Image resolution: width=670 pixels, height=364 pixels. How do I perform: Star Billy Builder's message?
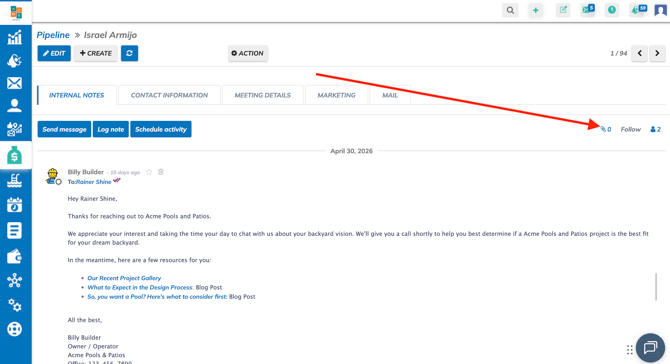pos(149,172)
